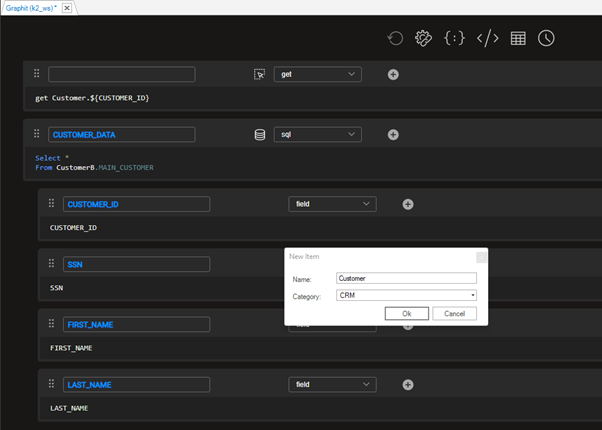Click the drag handle of CUSTOMER_ID row
Screen dimensions: 602x430
tap(51, 203)
